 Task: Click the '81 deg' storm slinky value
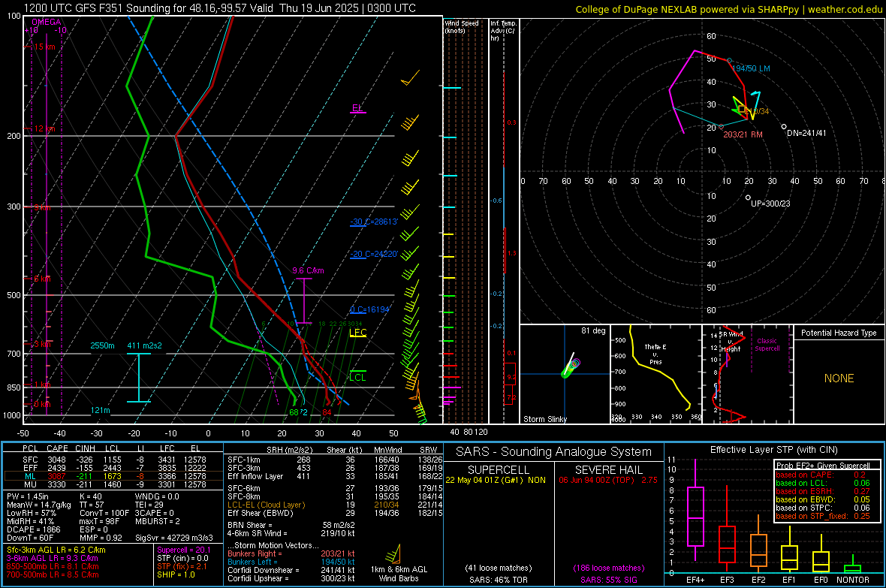click(593, 330)
